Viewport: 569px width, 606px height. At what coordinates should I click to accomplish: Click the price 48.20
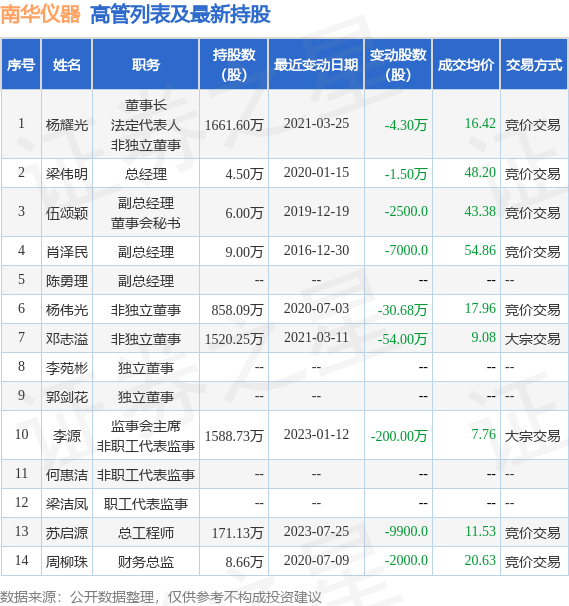coord(480,172)
